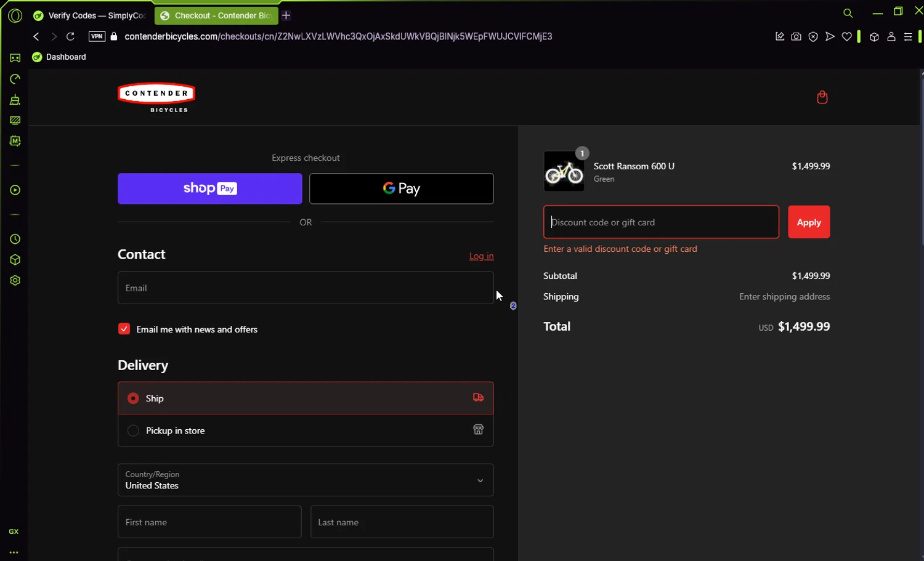Go back with the browser back arrow

[36, 36]
